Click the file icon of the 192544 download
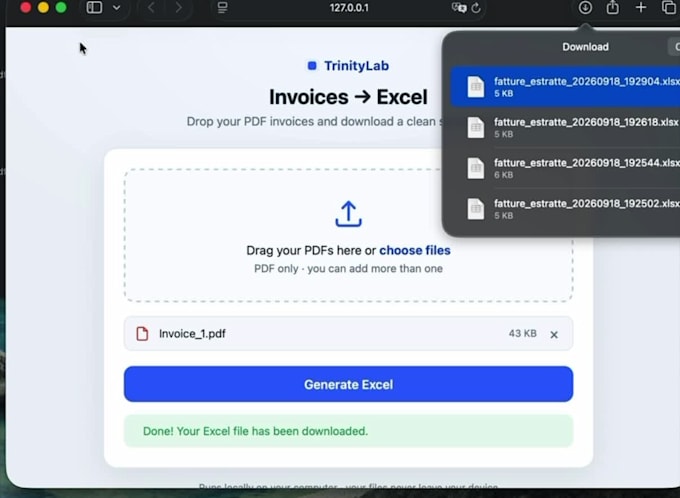Viewport: 680px width, 498px height. (x=476, y=168)
